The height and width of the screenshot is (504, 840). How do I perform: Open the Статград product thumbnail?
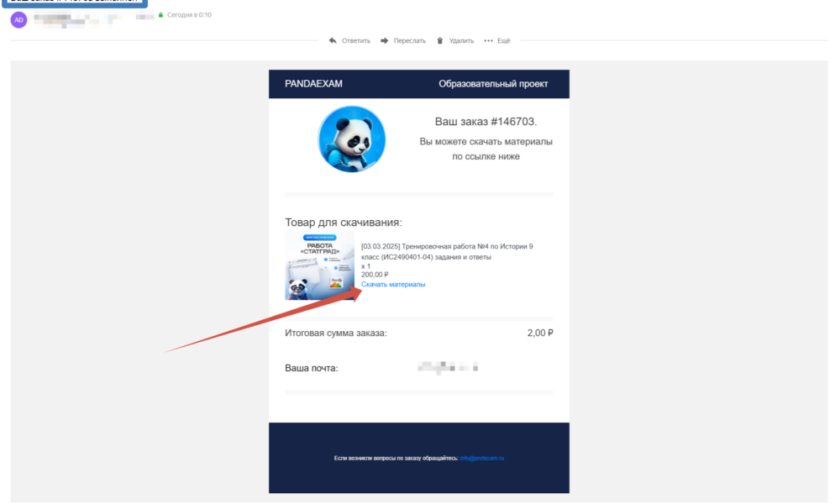coord(319,266)
